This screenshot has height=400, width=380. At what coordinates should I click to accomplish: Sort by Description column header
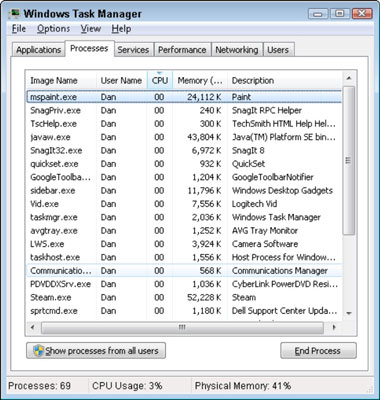[x=285, y=81]
